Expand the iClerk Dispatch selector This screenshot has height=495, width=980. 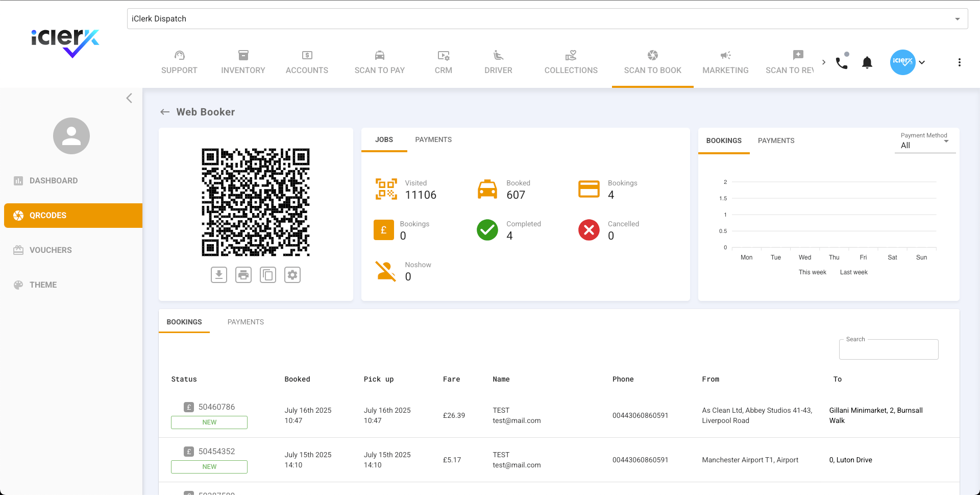pos(957,18)
